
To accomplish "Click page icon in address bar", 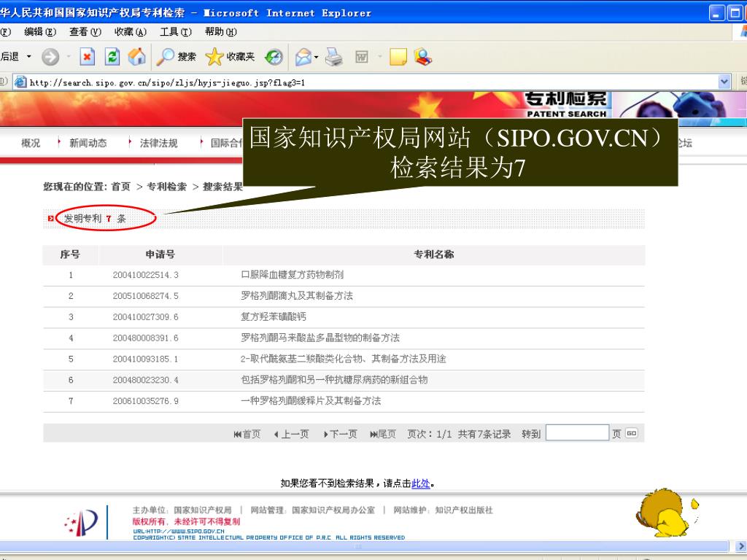I will 20,82.
